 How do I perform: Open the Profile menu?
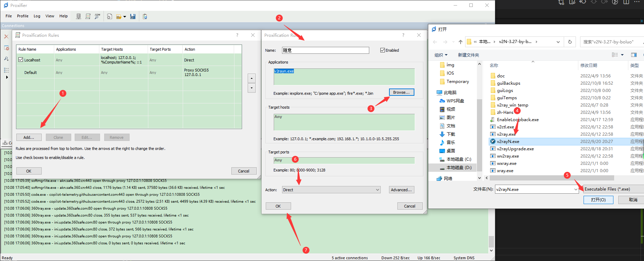[x=23, y=16]
